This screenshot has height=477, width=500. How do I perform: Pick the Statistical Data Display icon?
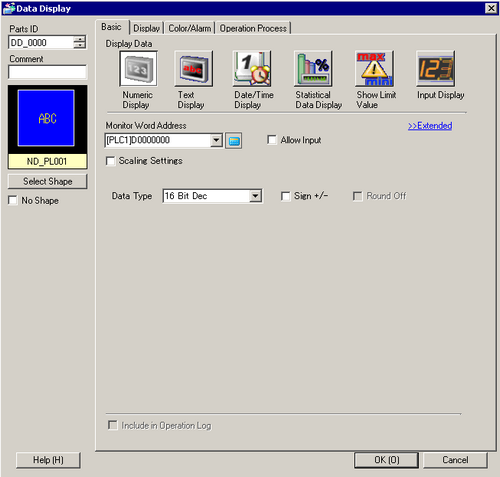(x=313, y=69)
